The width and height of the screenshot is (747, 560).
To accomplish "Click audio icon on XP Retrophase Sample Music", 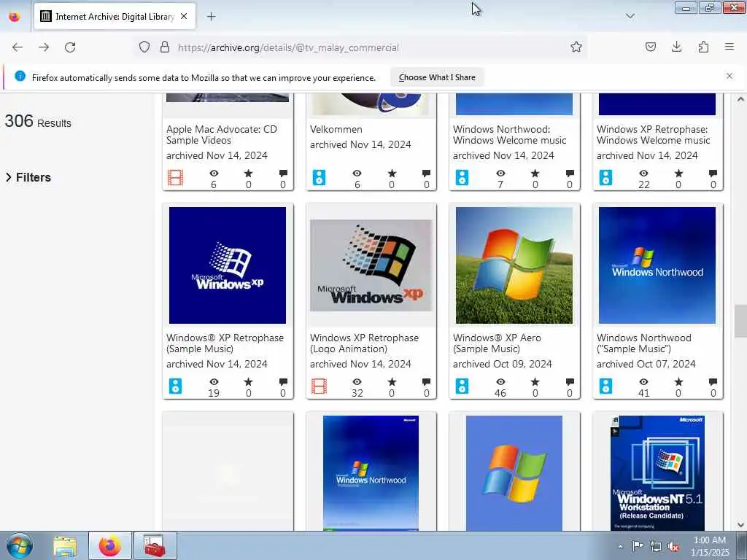I will pos(175,386).
